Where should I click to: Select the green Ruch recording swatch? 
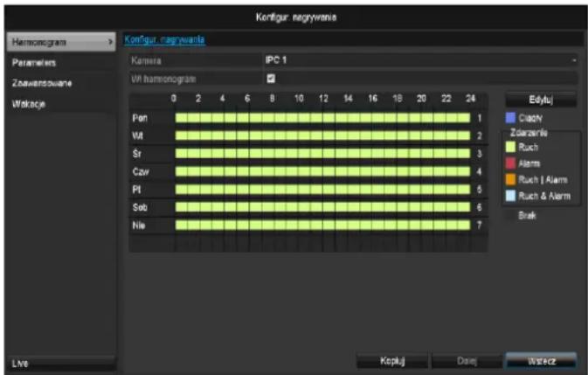click(510, 147)
